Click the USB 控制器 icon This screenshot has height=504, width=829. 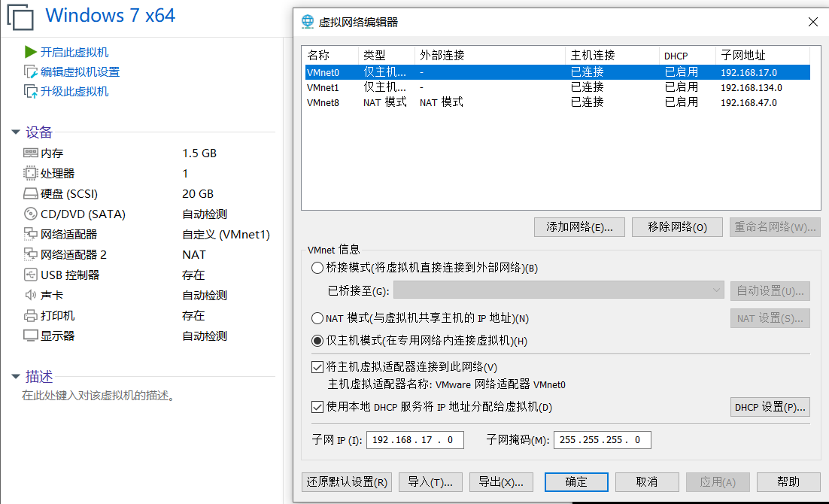pyautogui.click(x=31, y=275)
